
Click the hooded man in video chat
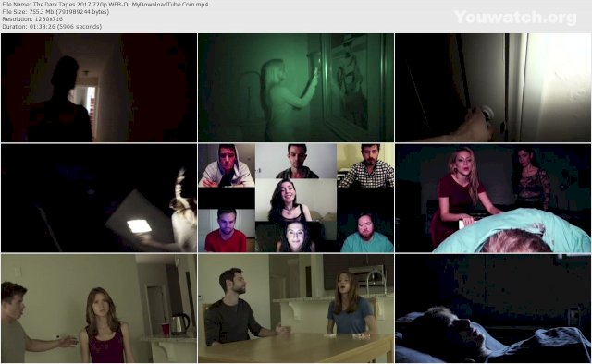coord(227,165)
